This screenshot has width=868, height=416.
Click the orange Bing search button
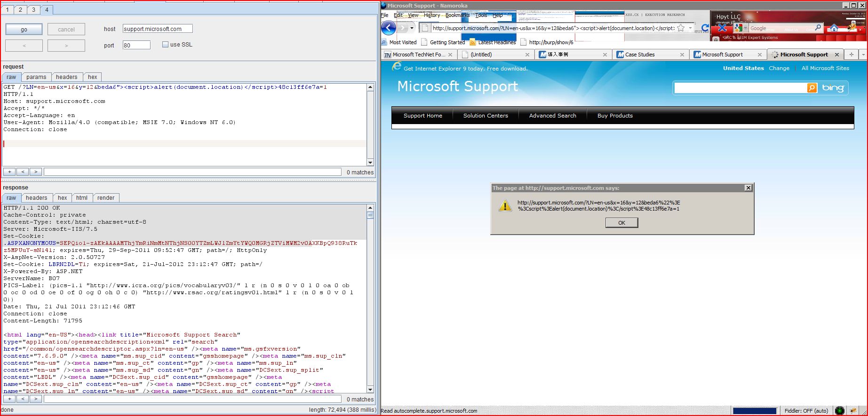812,88
